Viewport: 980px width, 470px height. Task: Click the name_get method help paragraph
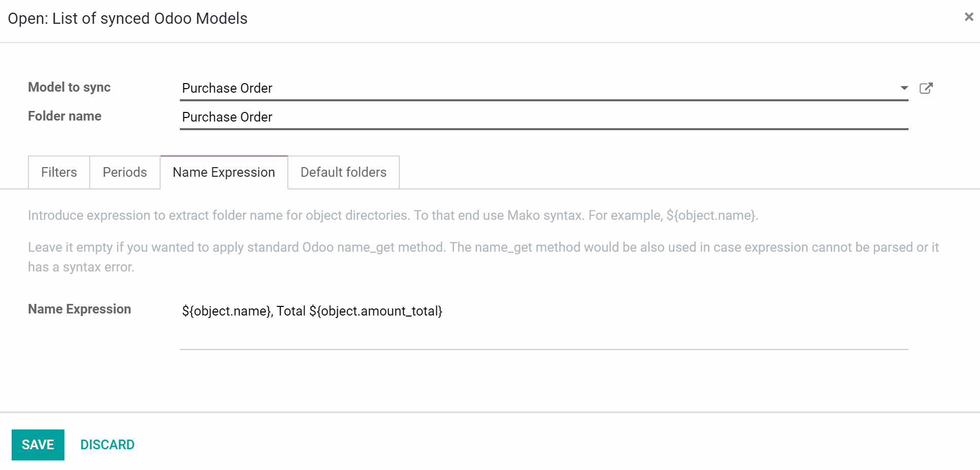pyautogui.click(x=483, y=257)
